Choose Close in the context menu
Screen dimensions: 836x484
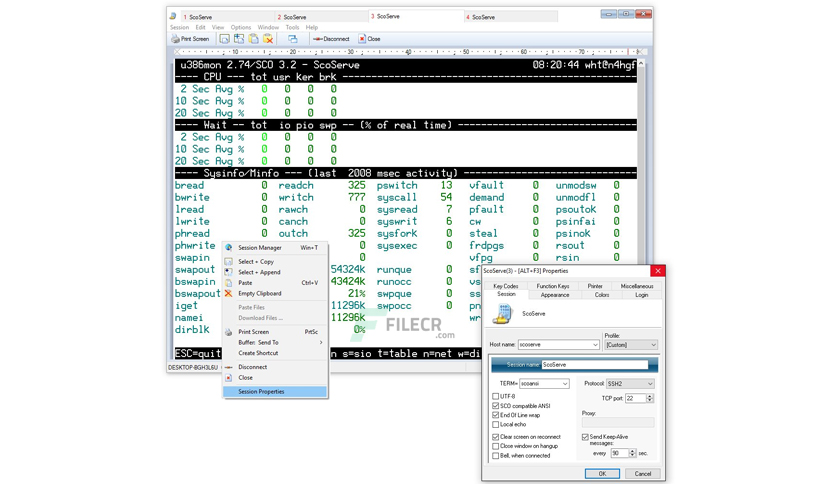click(x=275, y=378)
